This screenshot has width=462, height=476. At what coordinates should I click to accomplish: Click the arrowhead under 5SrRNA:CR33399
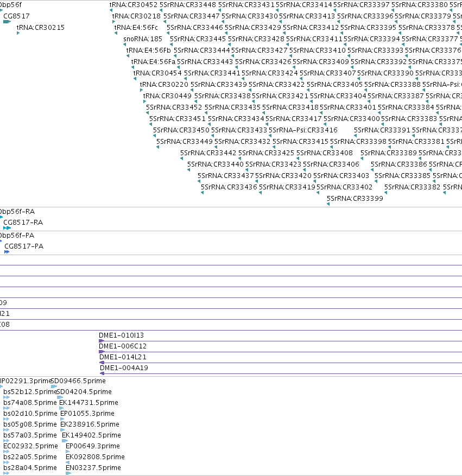[328, 204]
